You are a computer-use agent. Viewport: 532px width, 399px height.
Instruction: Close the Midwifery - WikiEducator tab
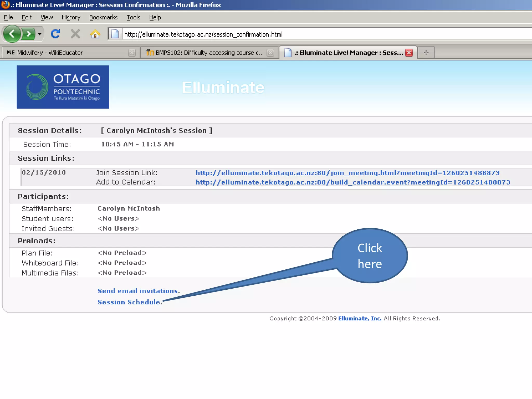point(132,53)
